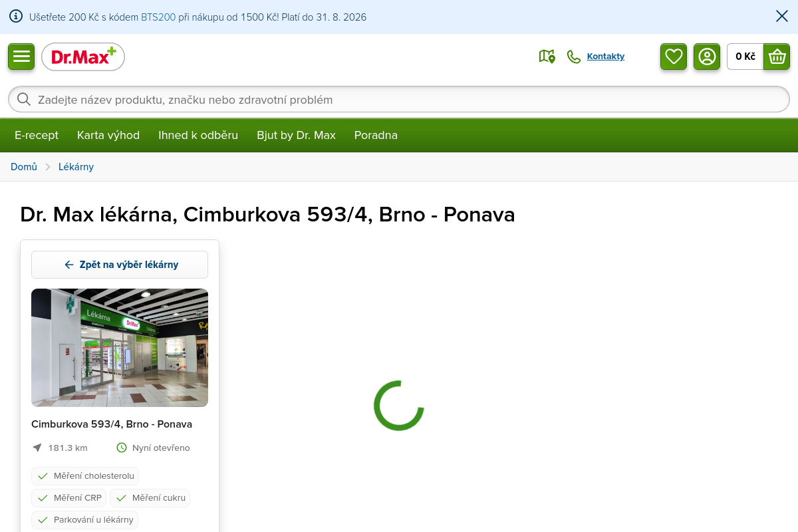Open the user account icon

click(x=707, y=57)
